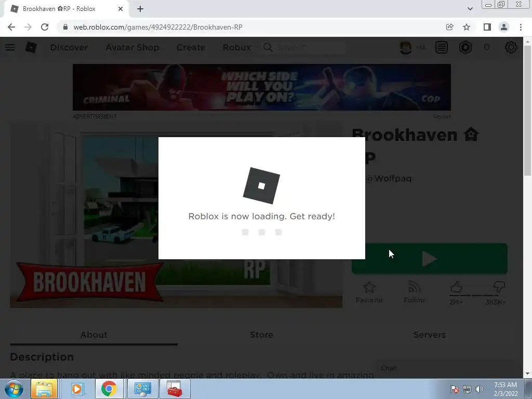Dislike the game with thumbs down
The image size is (532, 399).
click(499, 287)
